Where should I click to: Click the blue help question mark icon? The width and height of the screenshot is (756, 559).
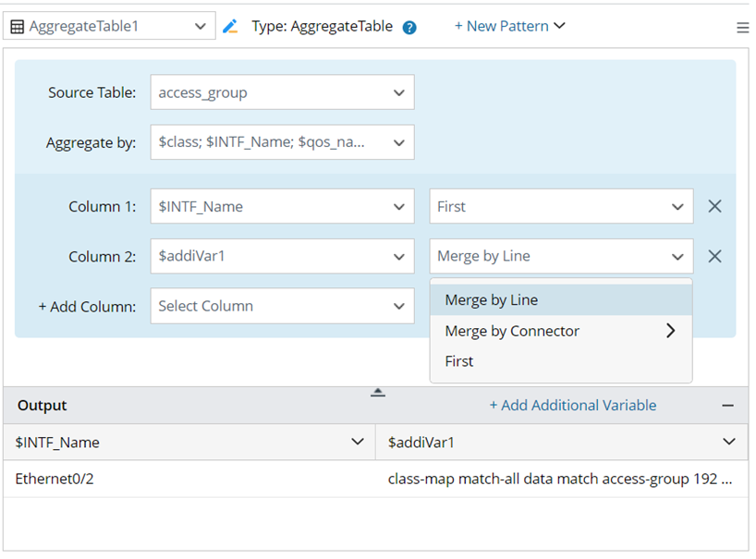click(x=409, y=28)
